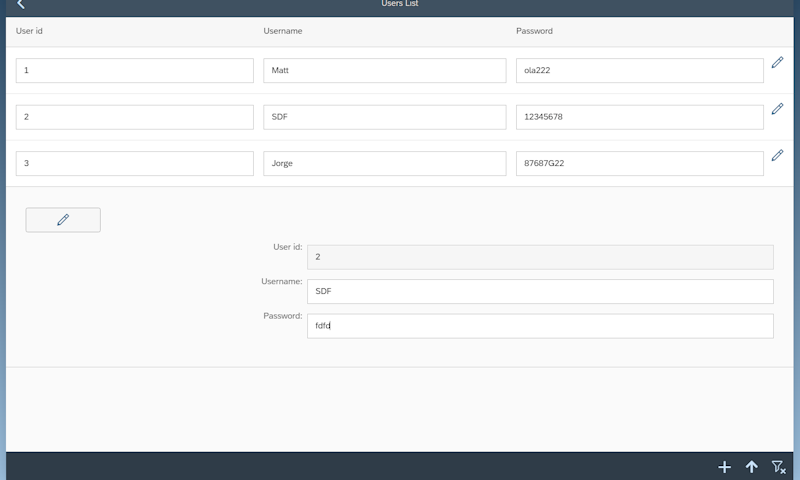
Task: Click the back arrow in header
Action: click(21, 5)
